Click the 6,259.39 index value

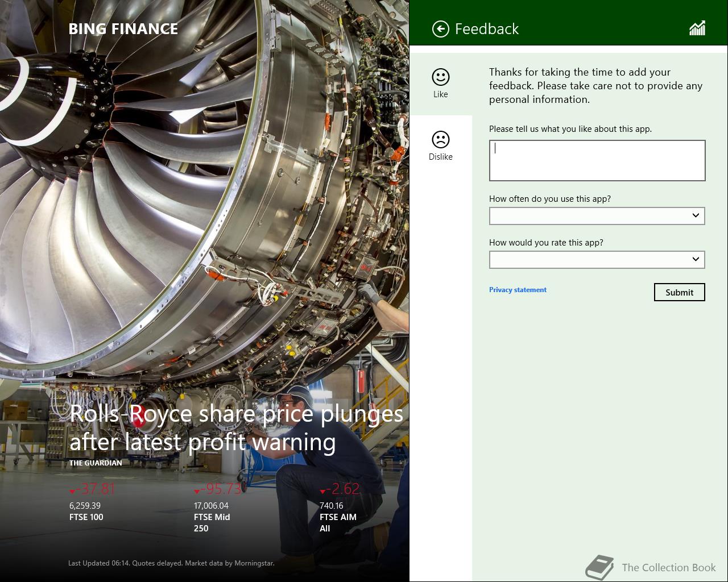85,506
